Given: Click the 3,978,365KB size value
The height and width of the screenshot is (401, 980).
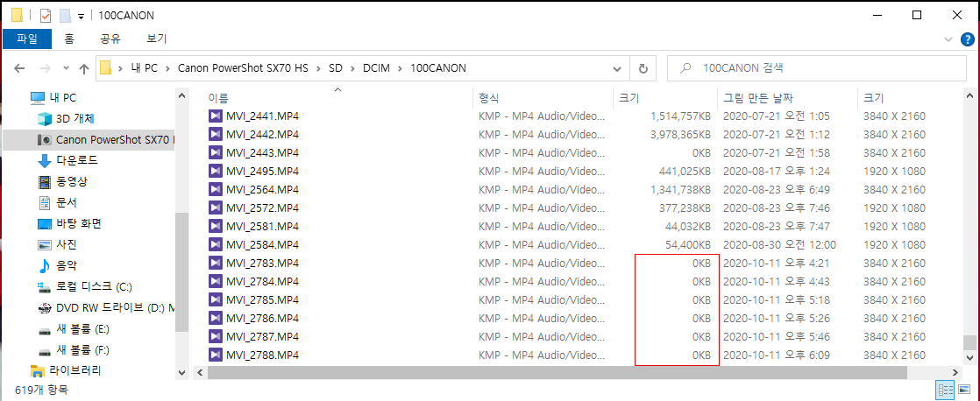Looking at the screenshot, I should point(680,134).
